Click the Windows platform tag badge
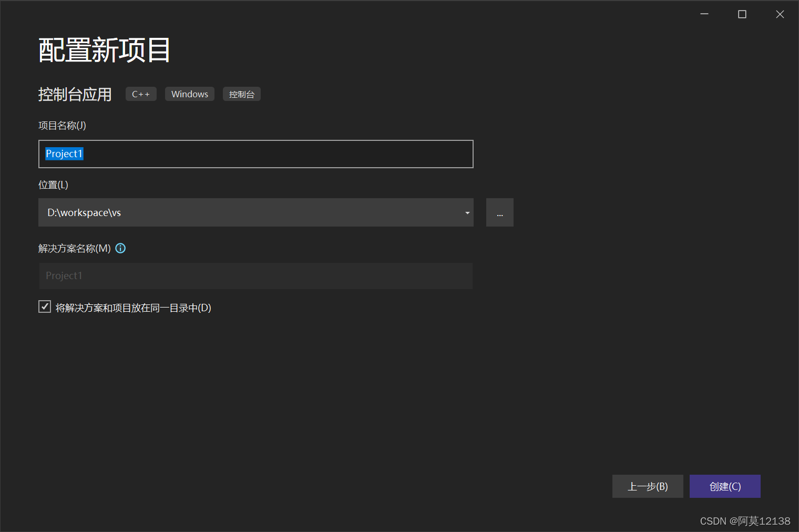 click(x=189, y=94)
